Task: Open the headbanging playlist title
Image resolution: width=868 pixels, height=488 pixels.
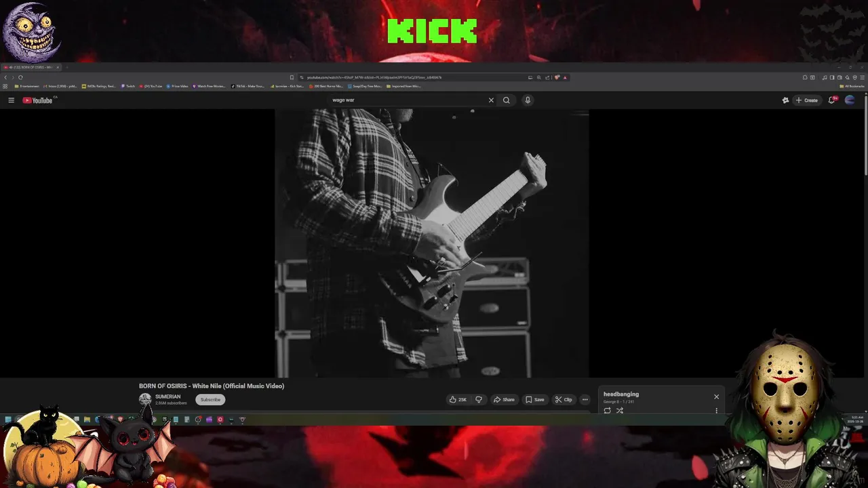Action: coord(621,394)
